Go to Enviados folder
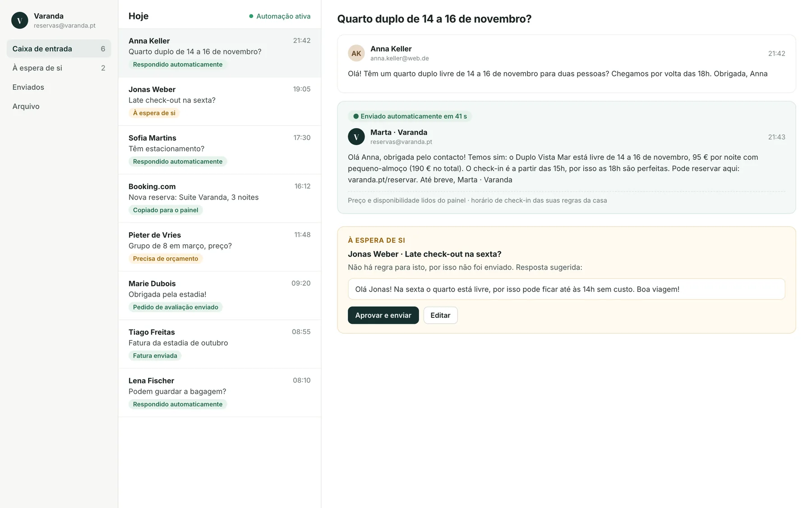 59,87
